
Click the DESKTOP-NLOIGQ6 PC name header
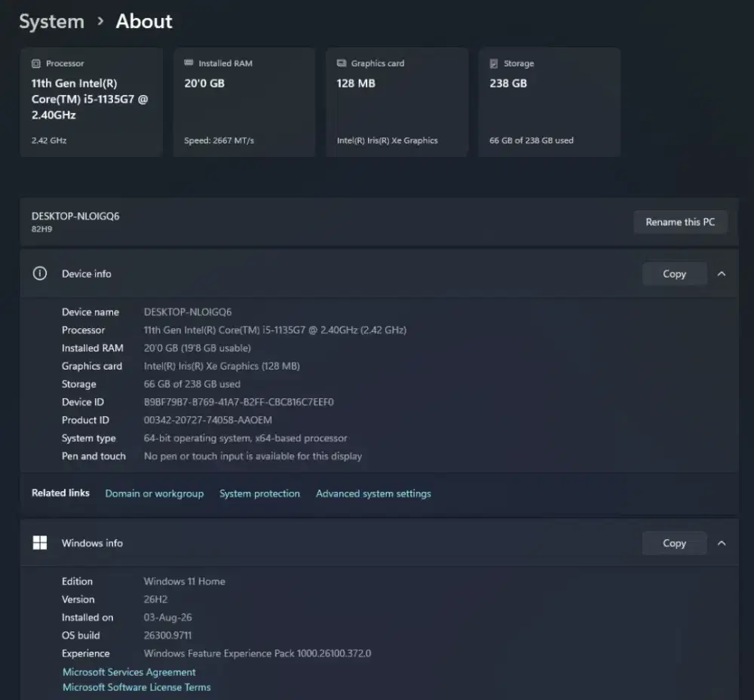click(75, 216)
